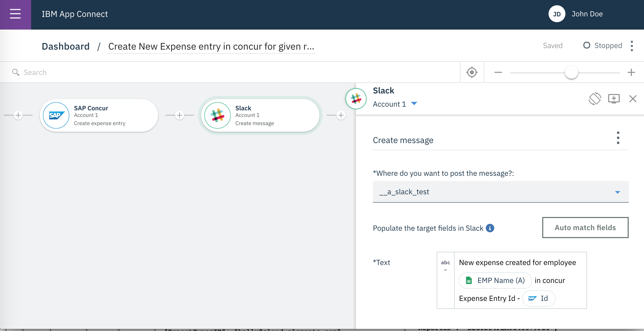The image size is (644, 331).
Task: Close the Slack settings panel
Action: pyautogui.click(x=633, y=99)
